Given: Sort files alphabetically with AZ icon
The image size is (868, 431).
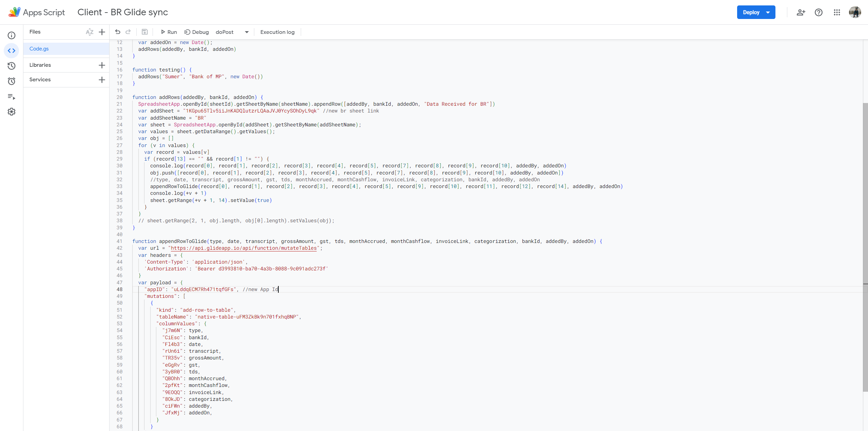Looking at the screenshot, I should (x=90, y=32).
